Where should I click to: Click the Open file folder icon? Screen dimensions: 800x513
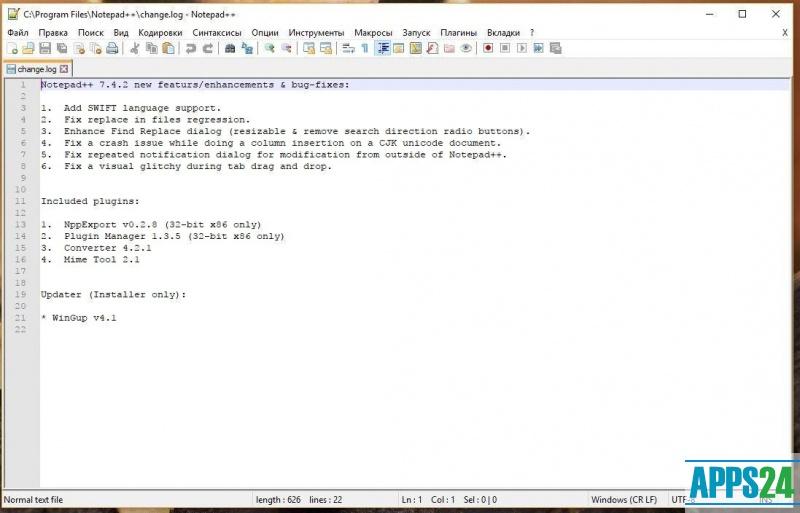29,48
